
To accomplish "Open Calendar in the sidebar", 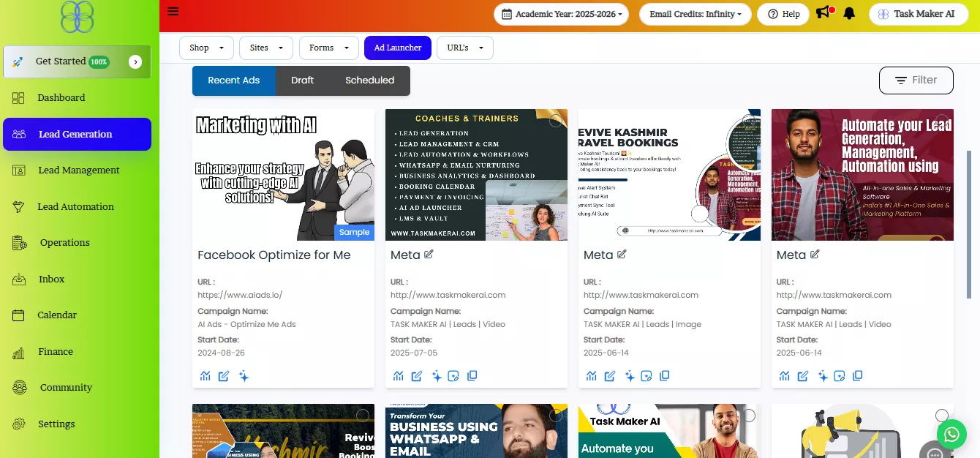I will [x=57, y=315].
